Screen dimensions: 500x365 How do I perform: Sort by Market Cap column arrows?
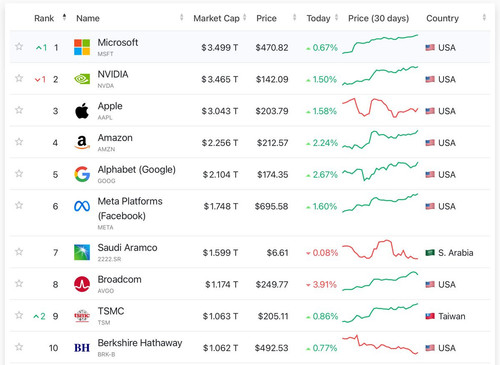tap(245, 17)
